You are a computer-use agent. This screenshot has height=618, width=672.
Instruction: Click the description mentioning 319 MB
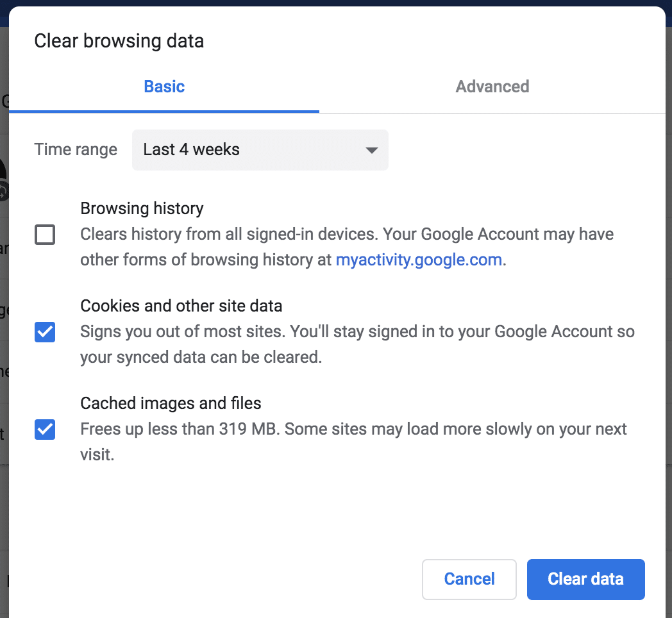(x=353, y=429)
